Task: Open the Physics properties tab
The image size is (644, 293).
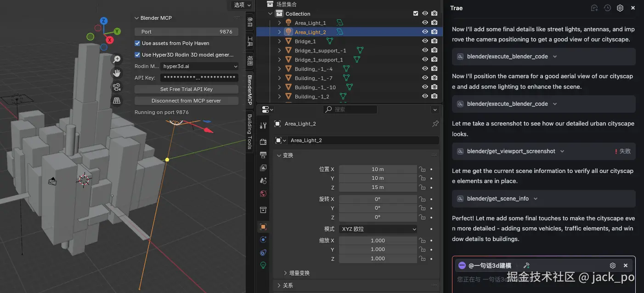Action: point(263,240)
